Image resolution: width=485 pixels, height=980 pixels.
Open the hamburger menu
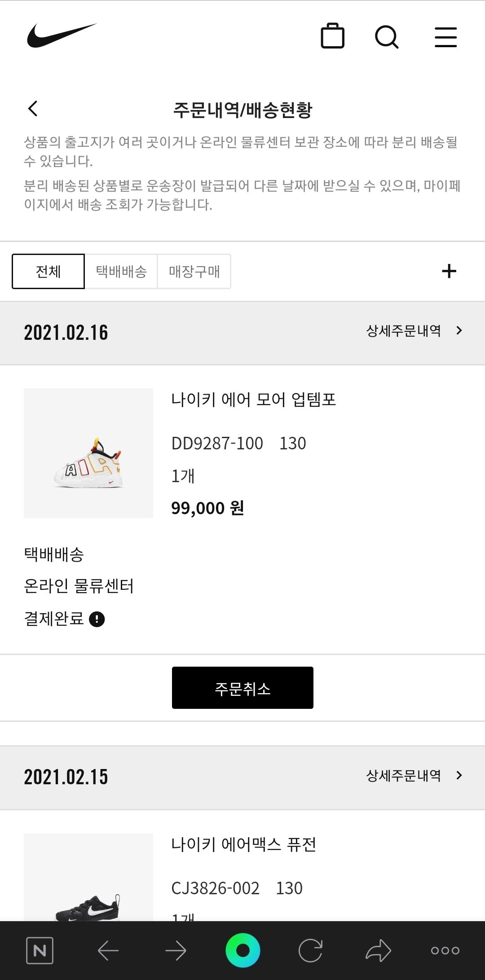tap(445, 37)
